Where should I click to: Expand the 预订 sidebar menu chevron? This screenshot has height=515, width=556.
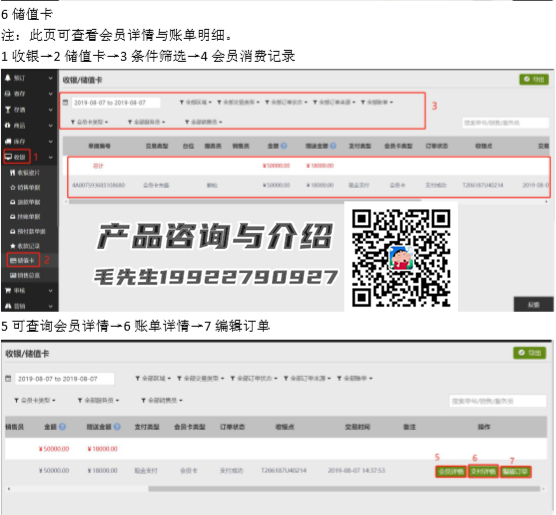(x=51, y=78)
